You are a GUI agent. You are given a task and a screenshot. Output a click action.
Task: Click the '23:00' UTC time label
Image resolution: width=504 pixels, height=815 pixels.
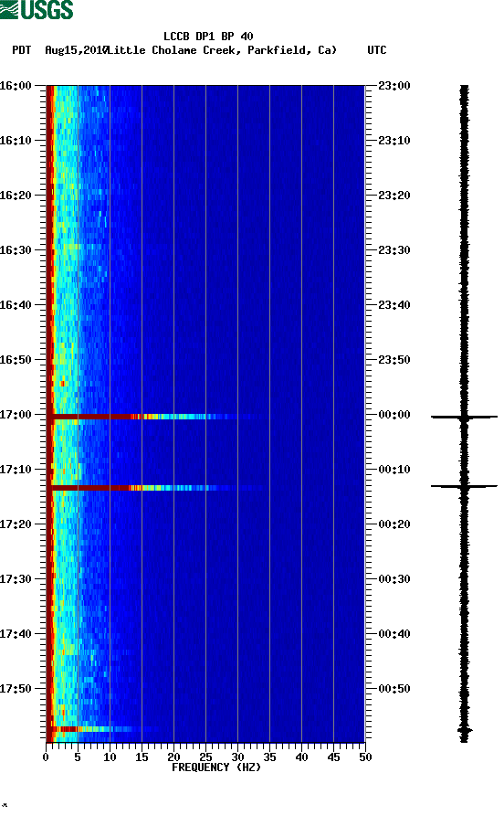(x=394, y=86)
